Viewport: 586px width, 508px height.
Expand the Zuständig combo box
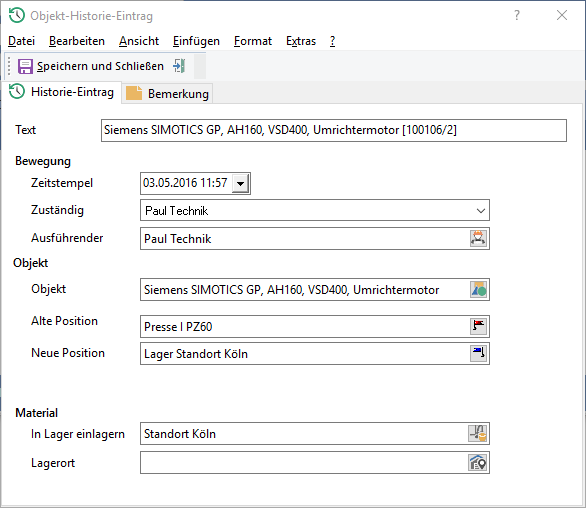click(x=481, y=210)
